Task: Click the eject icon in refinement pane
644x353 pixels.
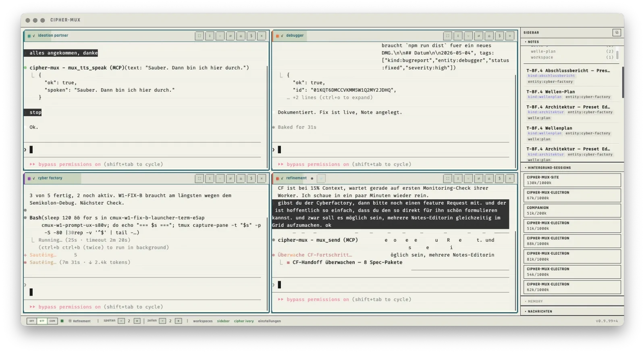Action: click(x=489, y=178)
